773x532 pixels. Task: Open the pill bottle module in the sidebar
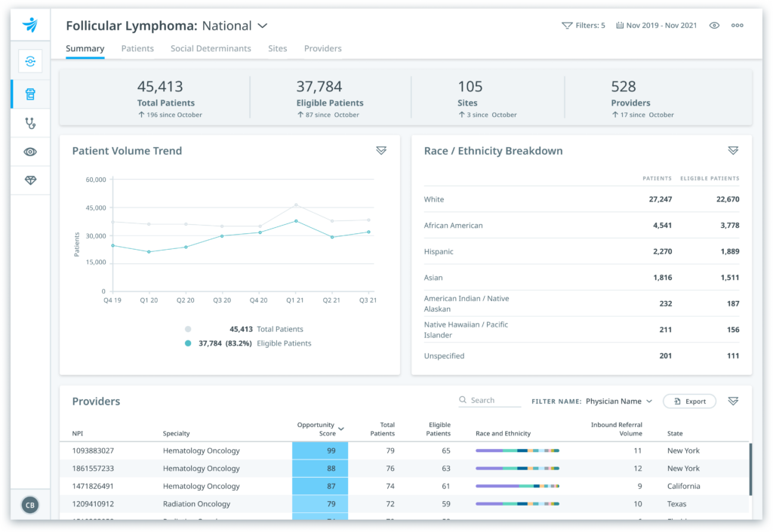[x=30, y=94]
